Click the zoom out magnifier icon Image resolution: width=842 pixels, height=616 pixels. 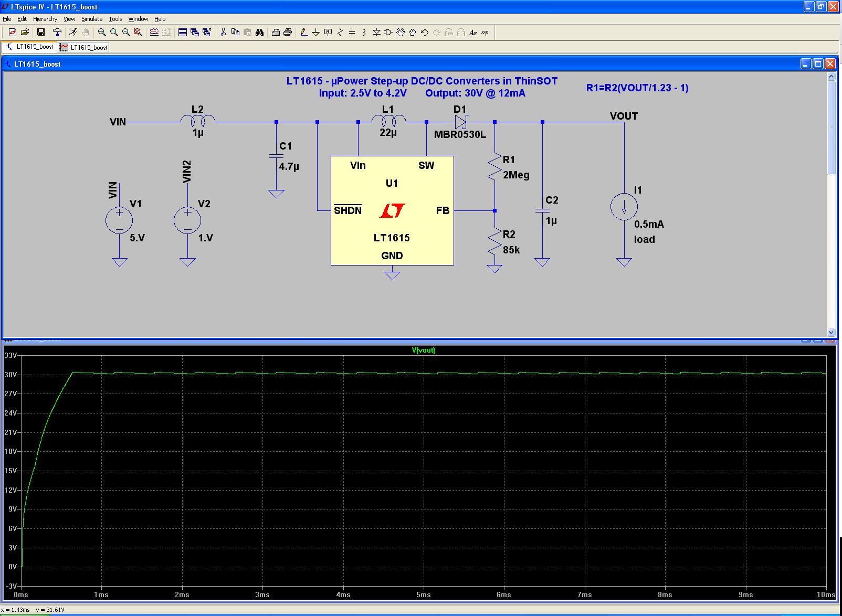point(126,33)
